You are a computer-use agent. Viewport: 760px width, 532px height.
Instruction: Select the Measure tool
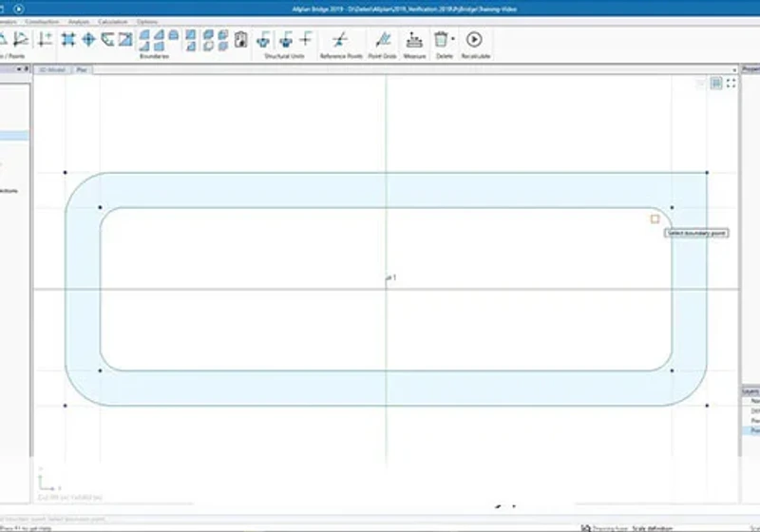click(x=414, y=40)
